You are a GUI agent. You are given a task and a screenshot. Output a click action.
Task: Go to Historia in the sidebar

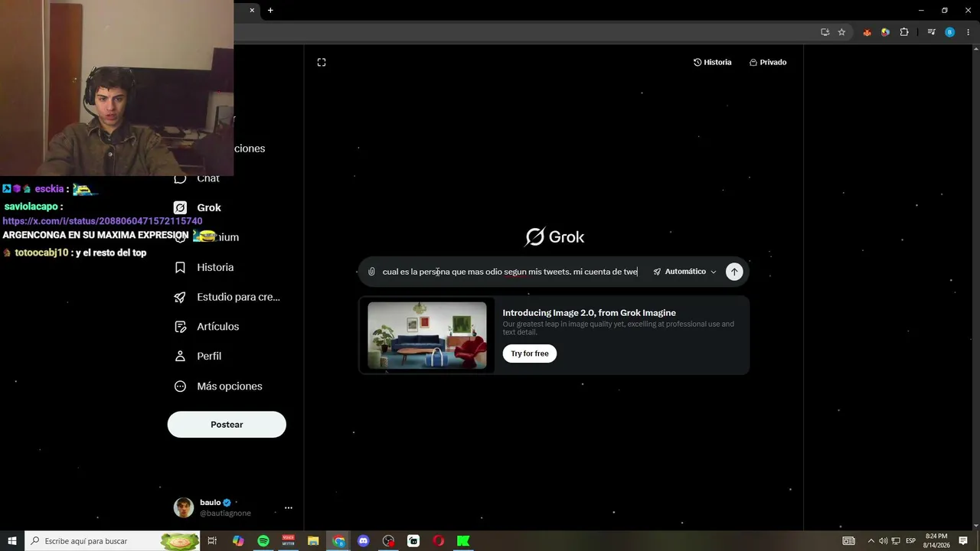(x=215, y=267)
